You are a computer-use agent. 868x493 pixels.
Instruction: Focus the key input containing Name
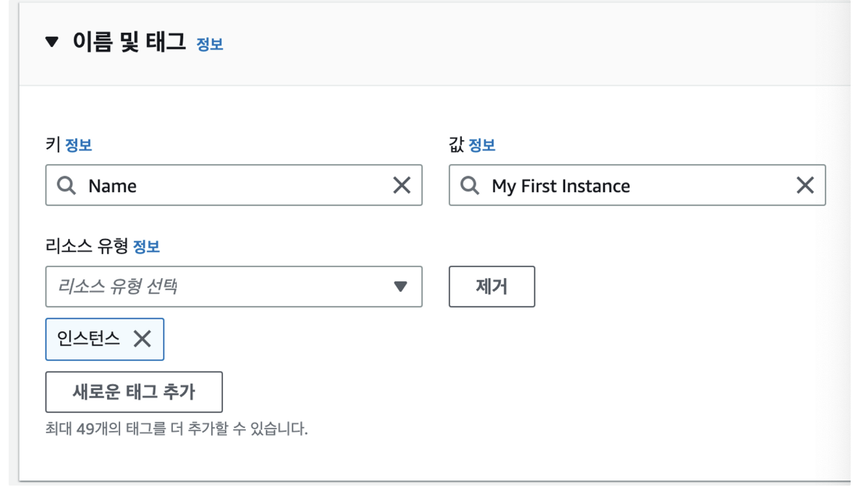(x=234, y=185)
